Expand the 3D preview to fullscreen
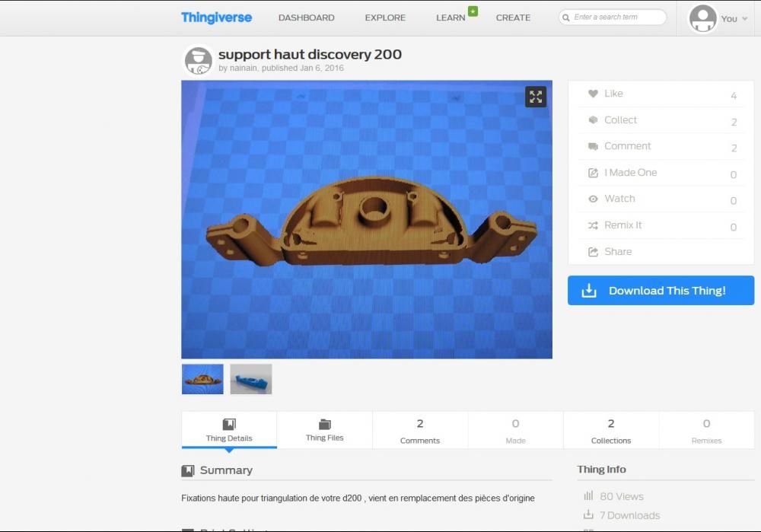Image resolution: width=761 pixels, height=532 pixels. (536, 97)
